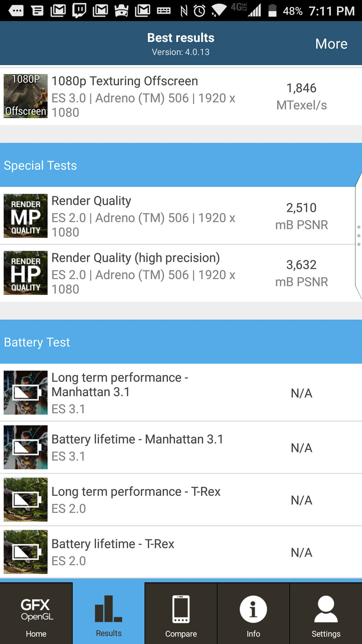Viewport: 362px width, 644px height.
Task: Tap the More button in header
Action: coord(331,44)
